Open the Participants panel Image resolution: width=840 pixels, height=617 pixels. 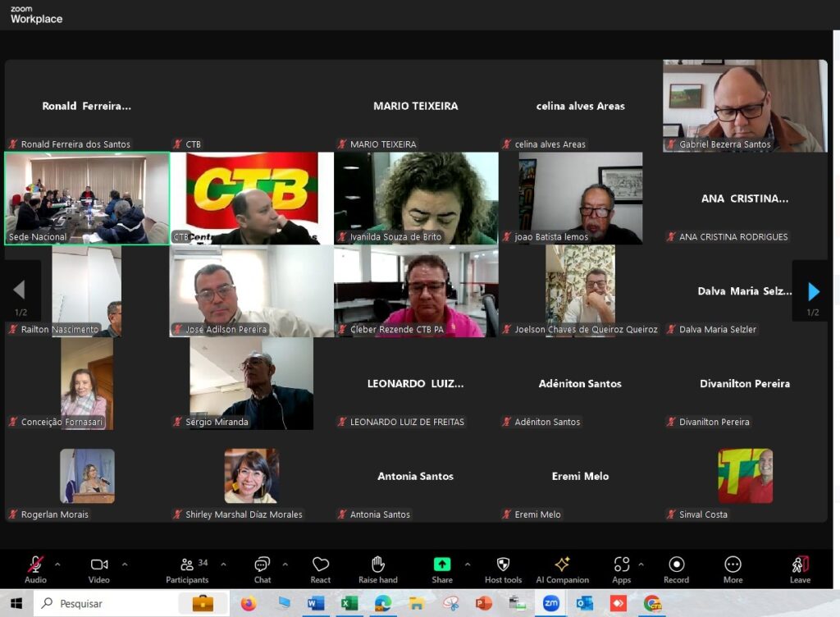coord(188,569)
